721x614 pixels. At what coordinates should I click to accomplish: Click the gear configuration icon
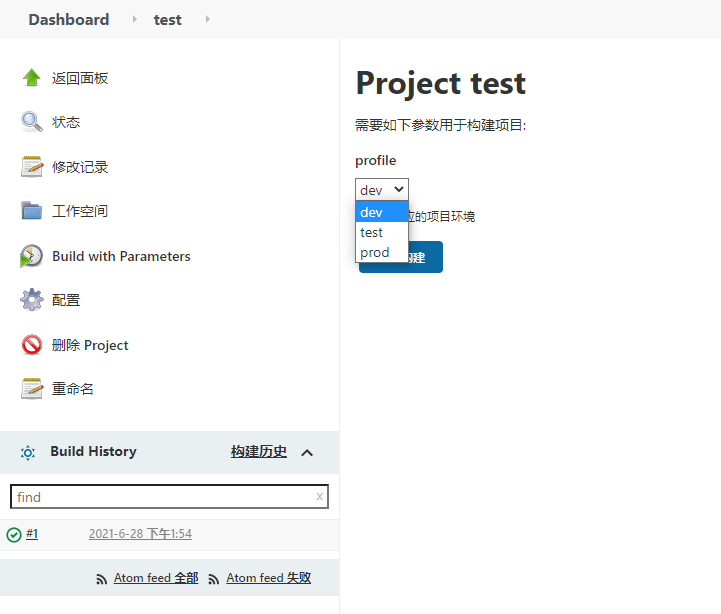(x=32, y=300)
